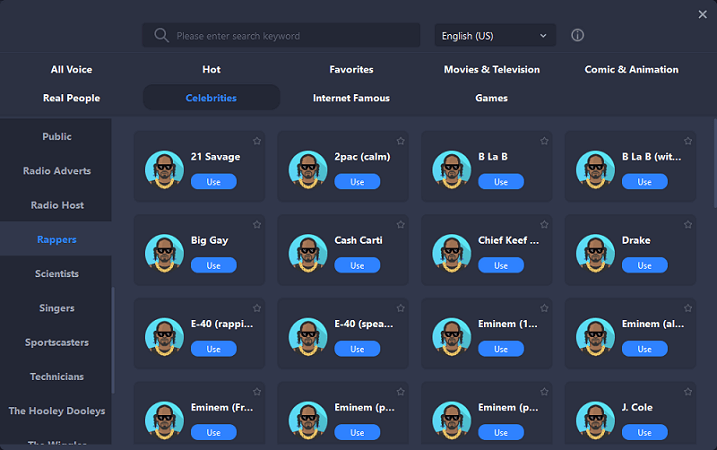Use the Big Gay voice

(214, 265)
